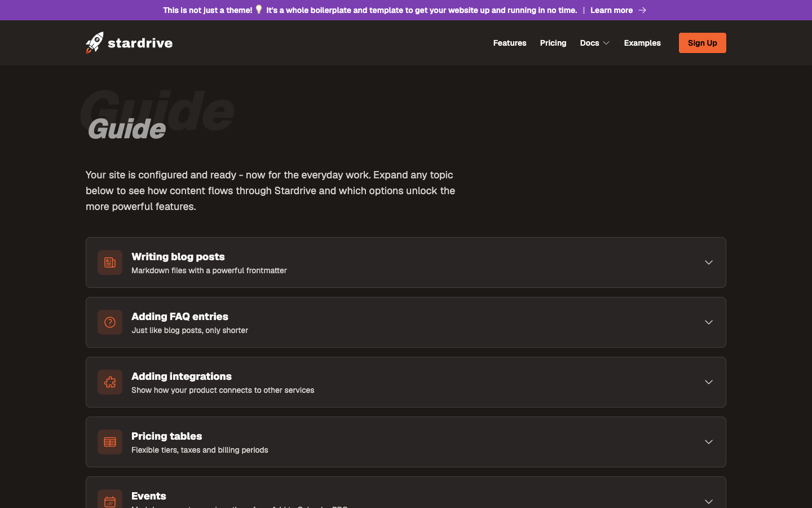The height and width of the screenshot is (508, 812).
Task: Click the Adding integrations heading
Action: pos(182,376)
